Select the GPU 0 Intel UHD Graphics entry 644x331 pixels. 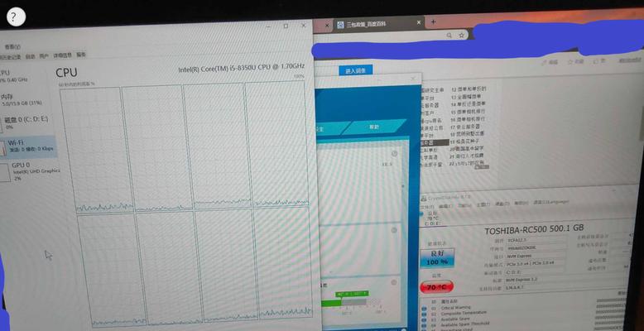29,171
